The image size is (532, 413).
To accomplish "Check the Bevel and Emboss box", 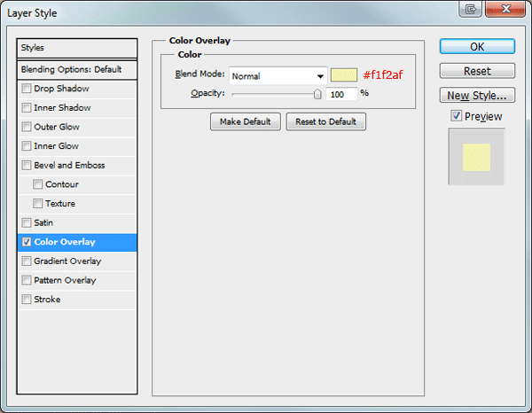I will pyautogui.click(x=26, y=165).
